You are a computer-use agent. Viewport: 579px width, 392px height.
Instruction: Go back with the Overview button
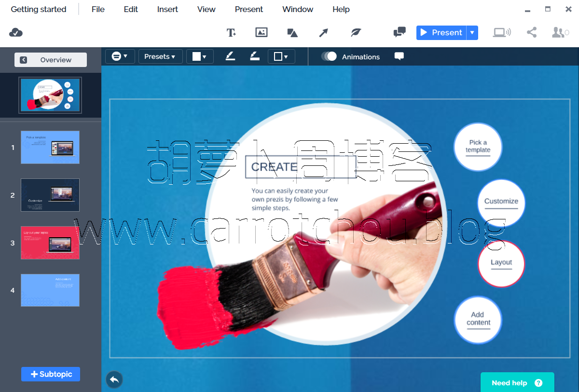point(51,60)
